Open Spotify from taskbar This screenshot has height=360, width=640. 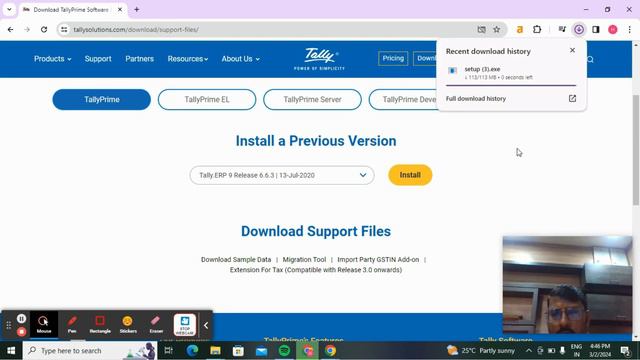tap(284, 351)
